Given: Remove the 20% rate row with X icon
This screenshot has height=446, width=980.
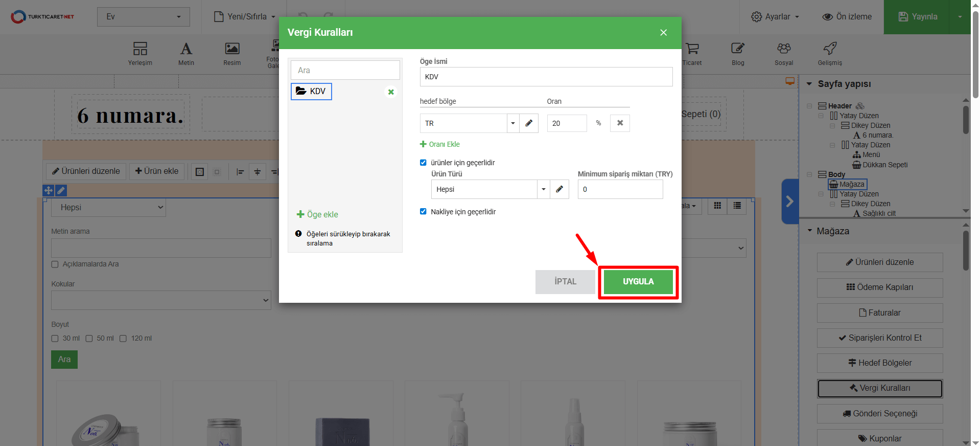Looking at the screenshot, I should pyautogui.click(x=620, y=123).
